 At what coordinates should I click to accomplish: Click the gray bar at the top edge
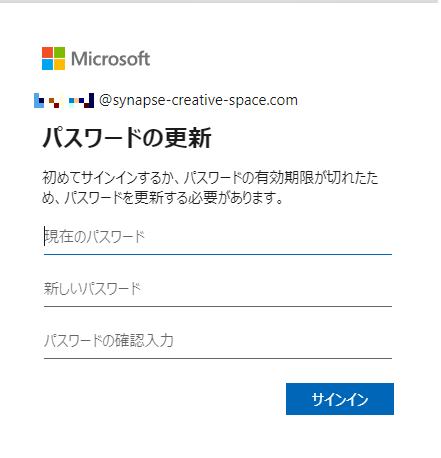pos(219,1)
